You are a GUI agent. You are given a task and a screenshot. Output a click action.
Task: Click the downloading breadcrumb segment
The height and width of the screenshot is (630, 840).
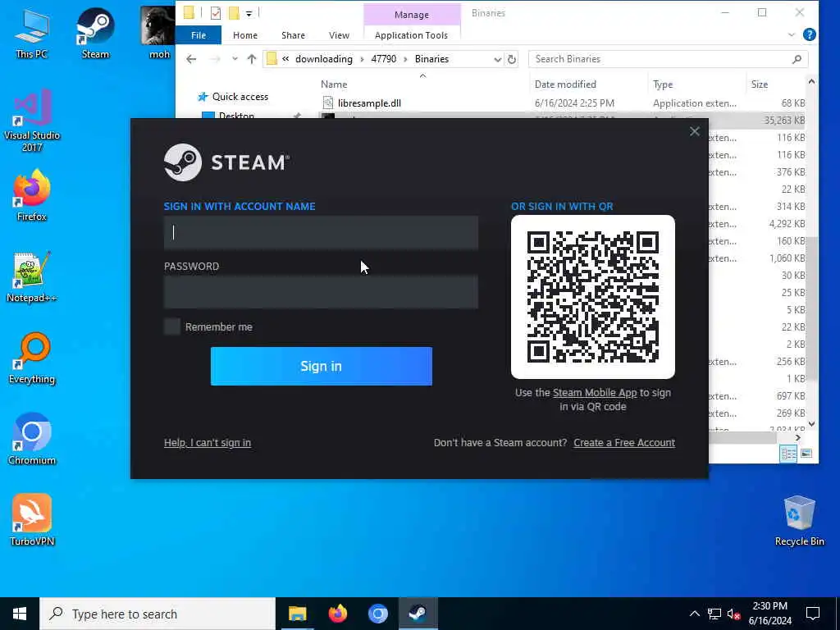tap(323, 59)
